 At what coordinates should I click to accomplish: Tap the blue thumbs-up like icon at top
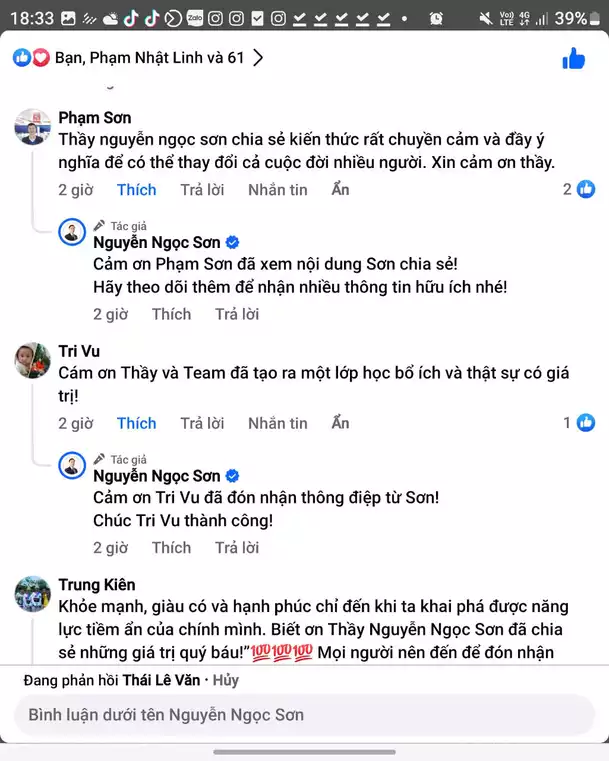pos(573,59)
